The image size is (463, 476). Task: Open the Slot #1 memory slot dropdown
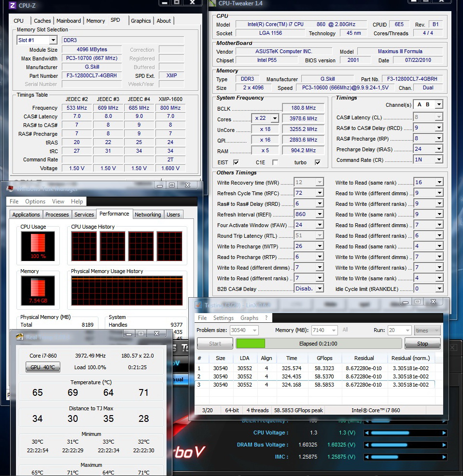[53, 40]
